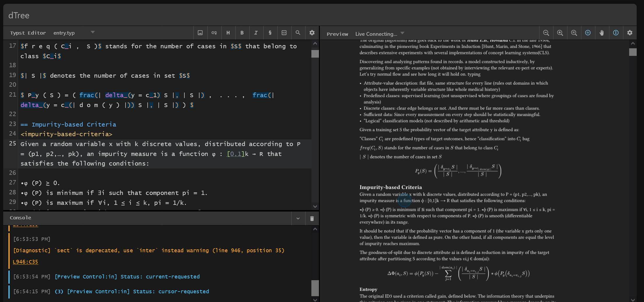Insert an image using the toolbar icon
644x302 pixels.
pyautogui.click(x=200, y=33)
